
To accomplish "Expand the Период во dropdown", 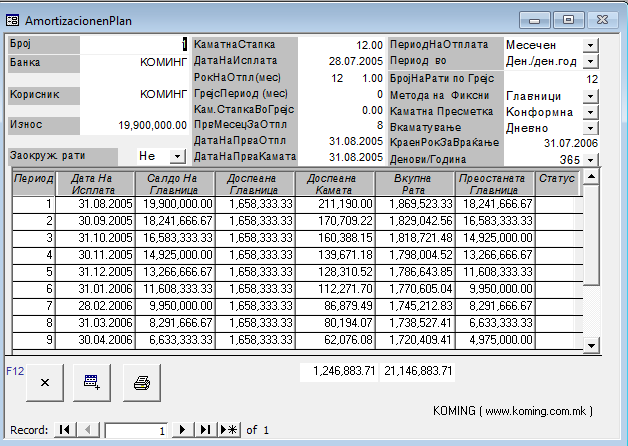I will click(x=589, y=62).
